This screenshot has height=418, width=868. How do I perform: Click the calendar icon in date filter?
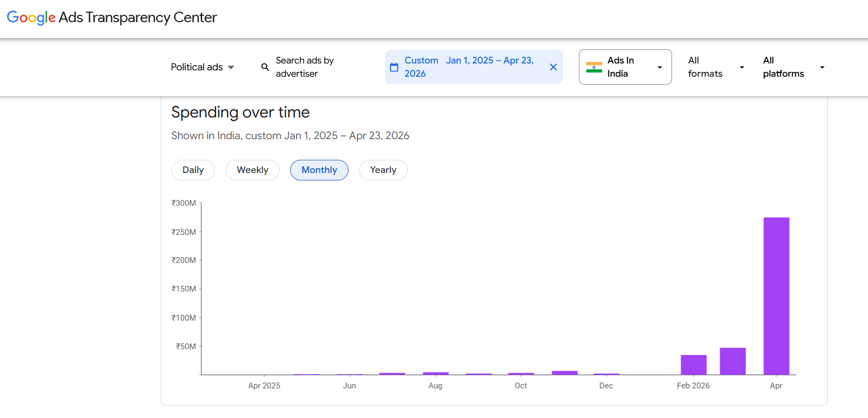tap(394, 67)
